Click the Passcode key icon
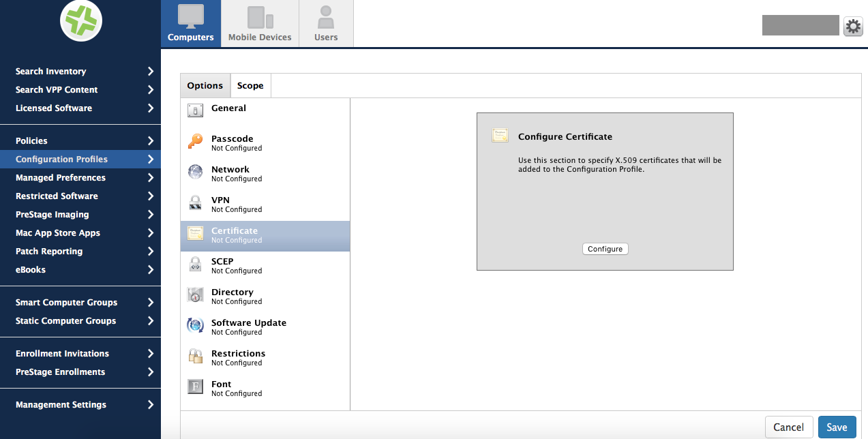Screen dimensions: 868x439 [196, 141]
